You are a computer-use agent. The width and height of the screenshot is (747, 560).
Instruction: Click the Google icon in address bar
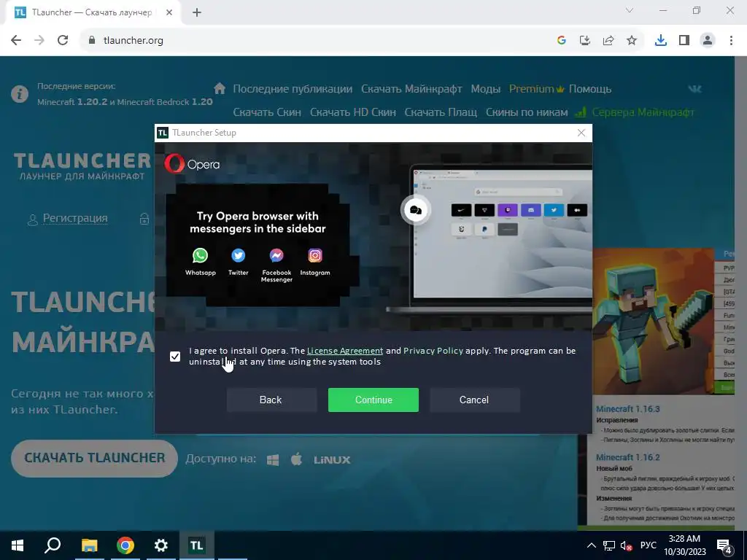(561, 40)
